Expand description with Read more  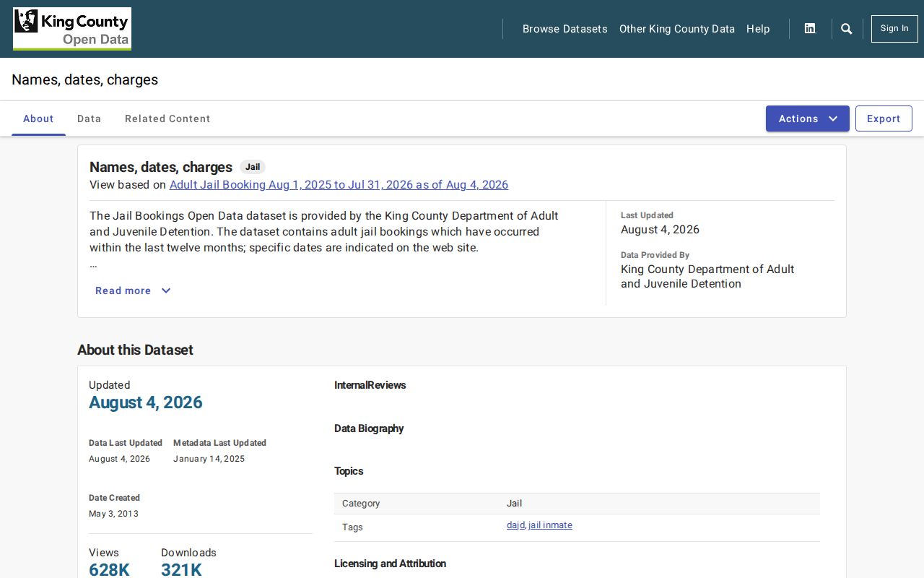click(133, 290)
